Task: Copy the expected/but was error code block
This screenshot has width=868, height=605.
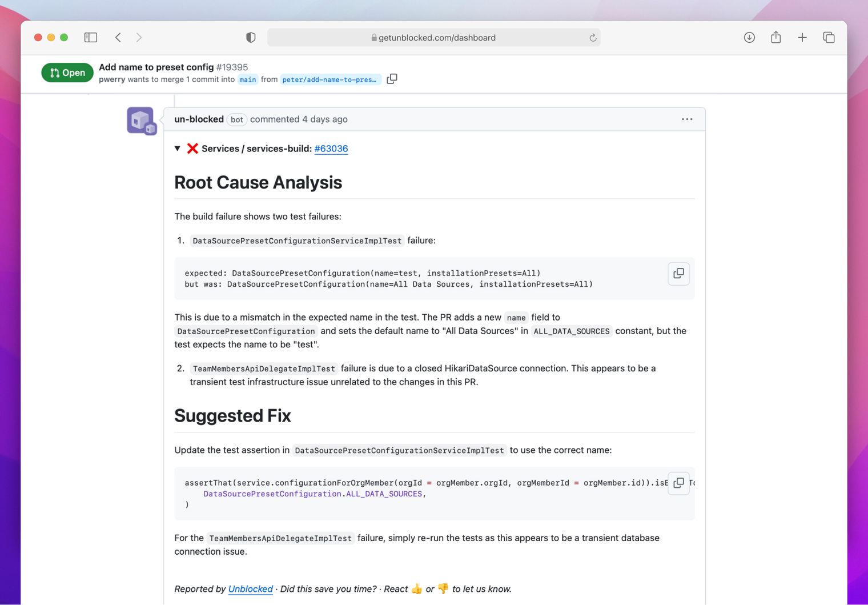Action: click(678, 274)
